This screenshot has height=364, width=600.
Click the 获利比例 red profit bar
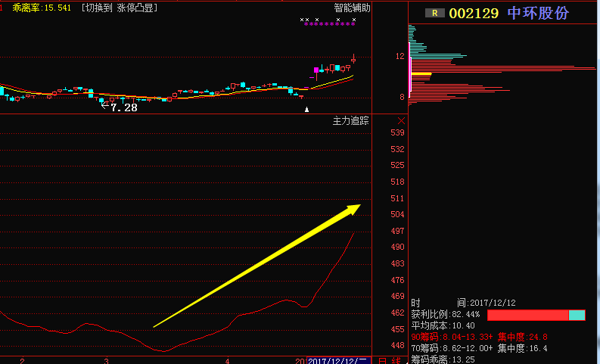pos(527,314)
